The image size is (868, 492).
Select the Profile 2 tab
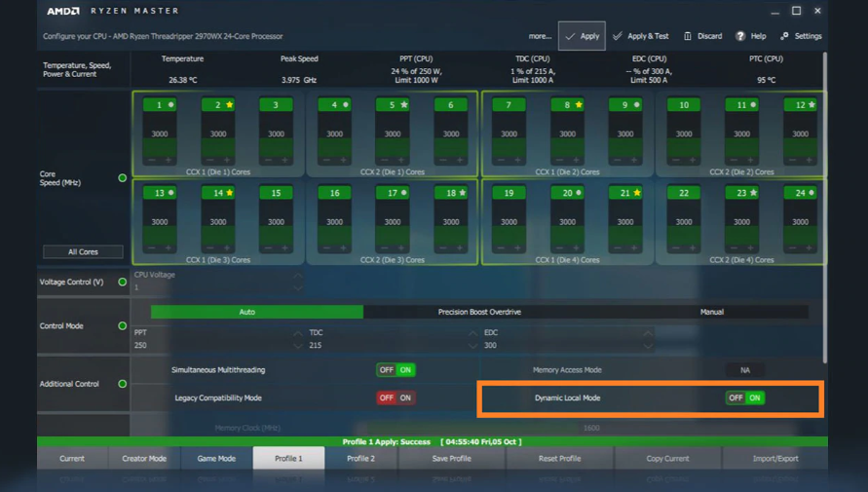tap(360, 458)
